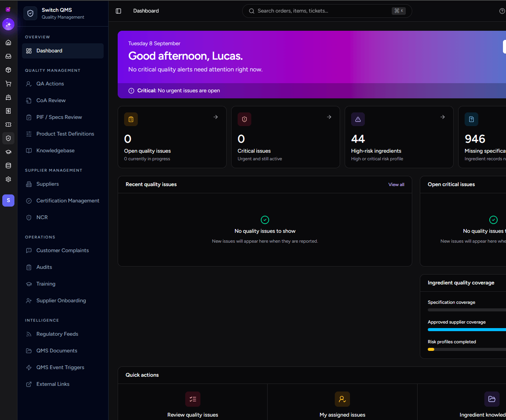This screenshot has height=420, width=506.
Task: Open the Open quality issues card arrow
Action: click(216, 117)
